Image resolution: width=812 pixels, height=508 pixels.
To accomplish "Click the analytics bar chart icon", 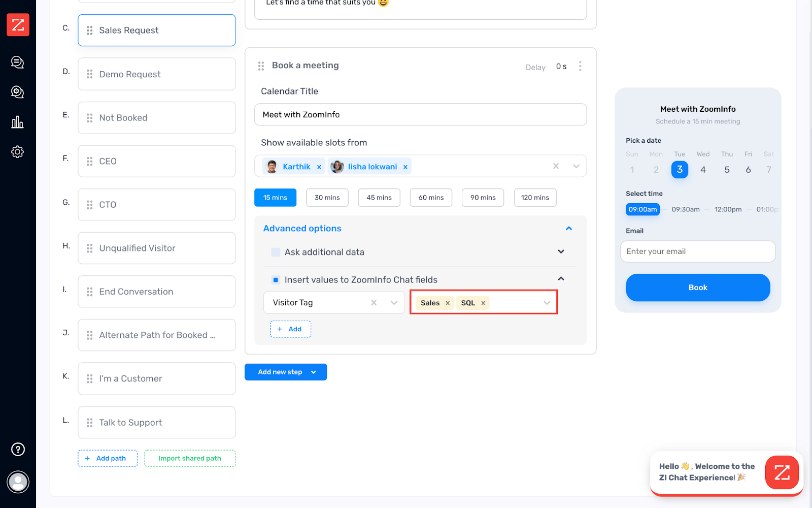I will pos(18,122).
